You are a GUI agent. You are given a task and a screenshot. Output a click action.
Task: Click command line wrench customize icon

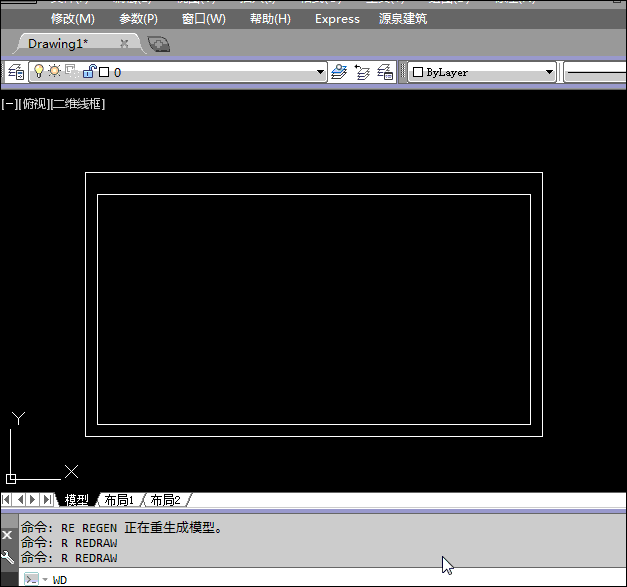click(x=7, y=557)
